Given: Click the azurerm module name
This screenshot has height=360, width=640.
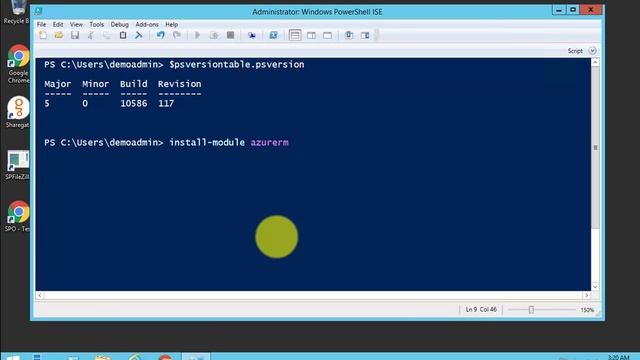Looking at the screenshot, I should (x=269, y=142).
